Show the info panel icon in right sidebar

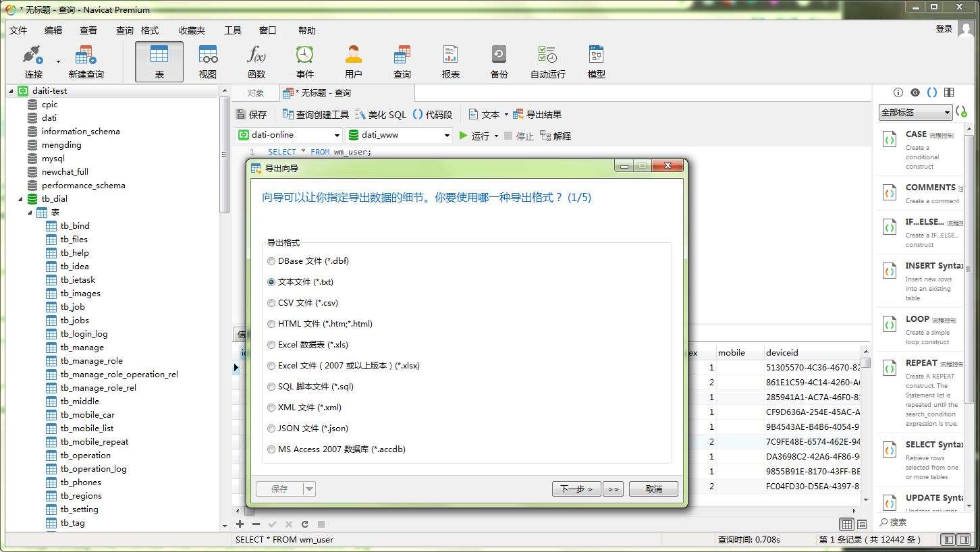898,92
